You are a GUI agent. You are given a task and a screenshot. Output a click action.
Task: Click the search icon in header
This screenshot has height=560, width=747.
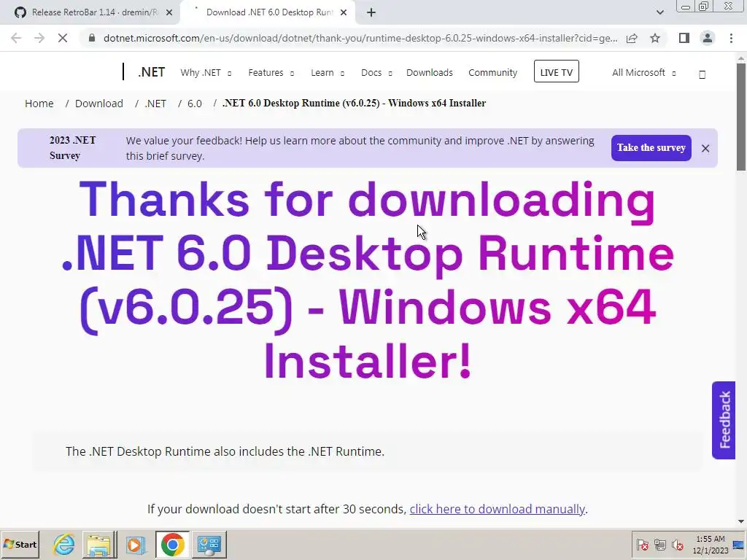pyautogui.click(x=702, y=74)
